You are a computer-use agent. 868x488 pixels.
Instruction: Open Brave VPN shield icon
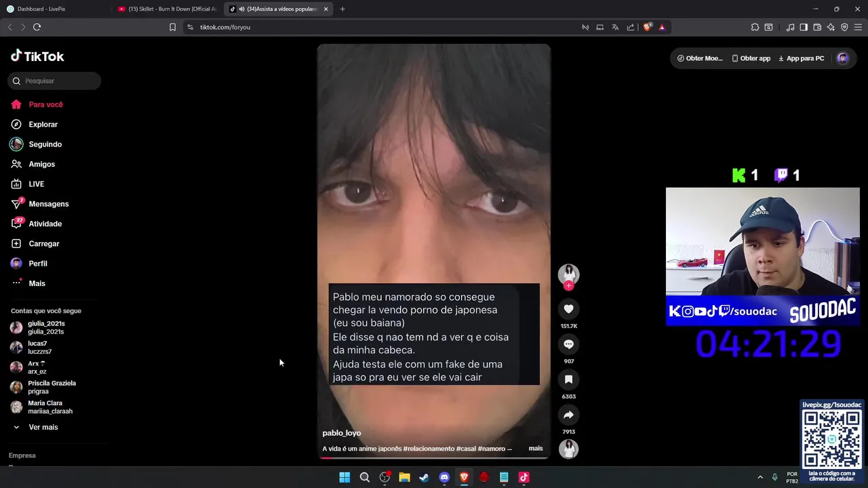844,27
